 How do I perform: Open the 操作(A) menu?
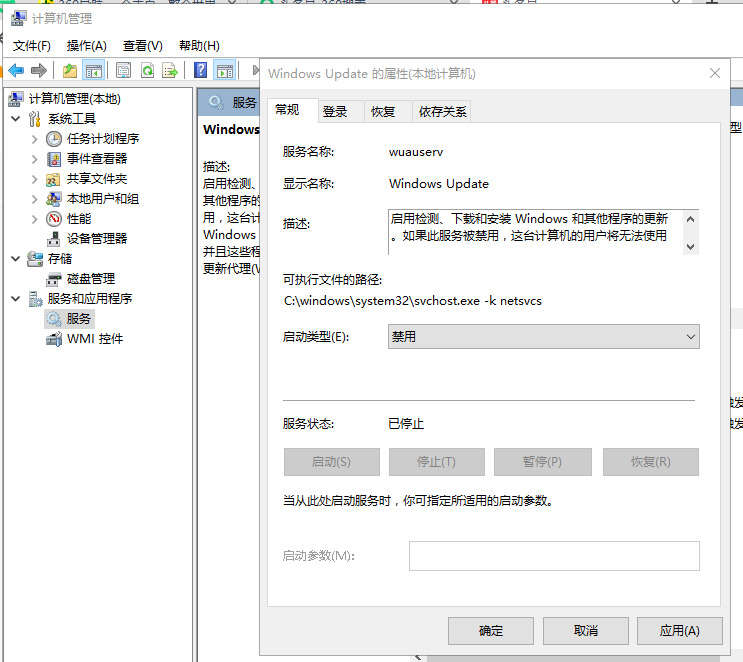click(87, 46)
